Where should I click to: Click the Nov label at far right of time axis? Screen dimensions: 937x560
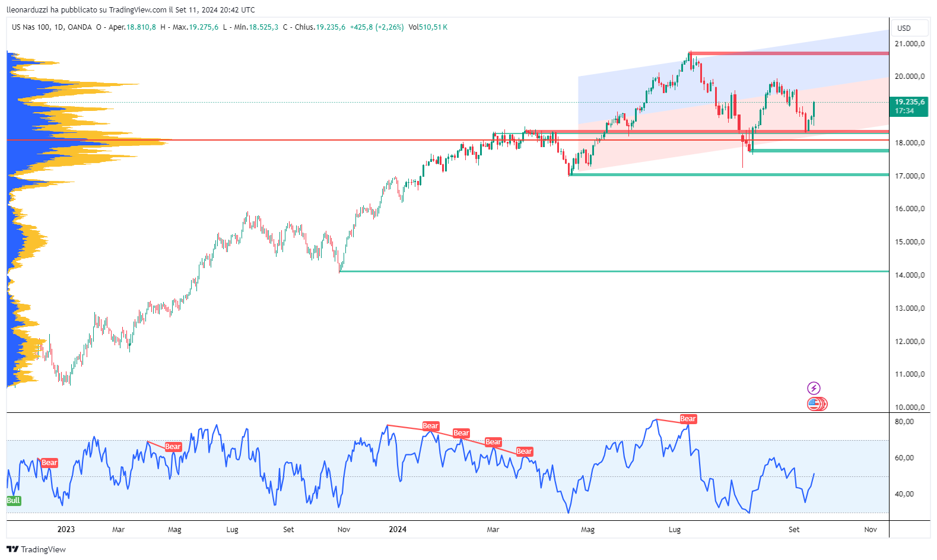(871, 530)
